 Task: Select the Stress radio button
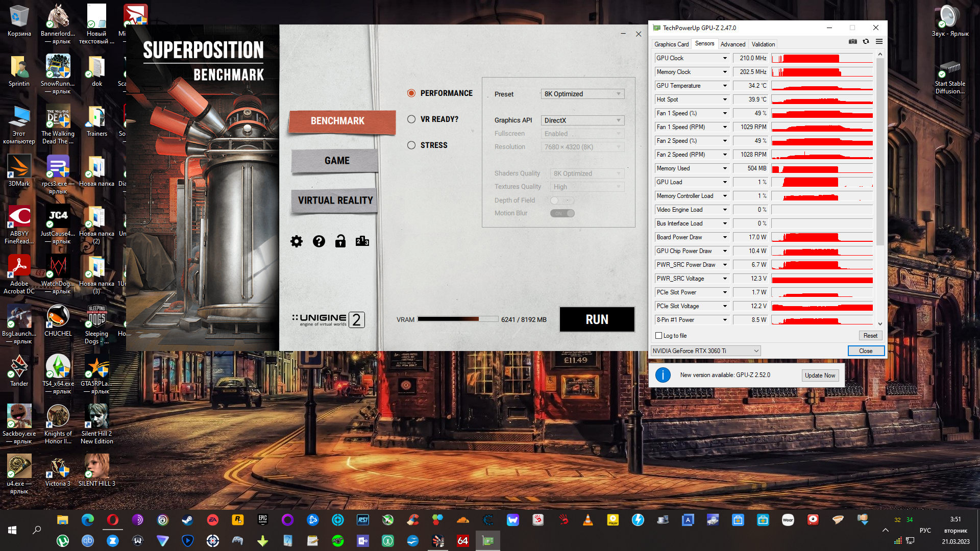411,145
